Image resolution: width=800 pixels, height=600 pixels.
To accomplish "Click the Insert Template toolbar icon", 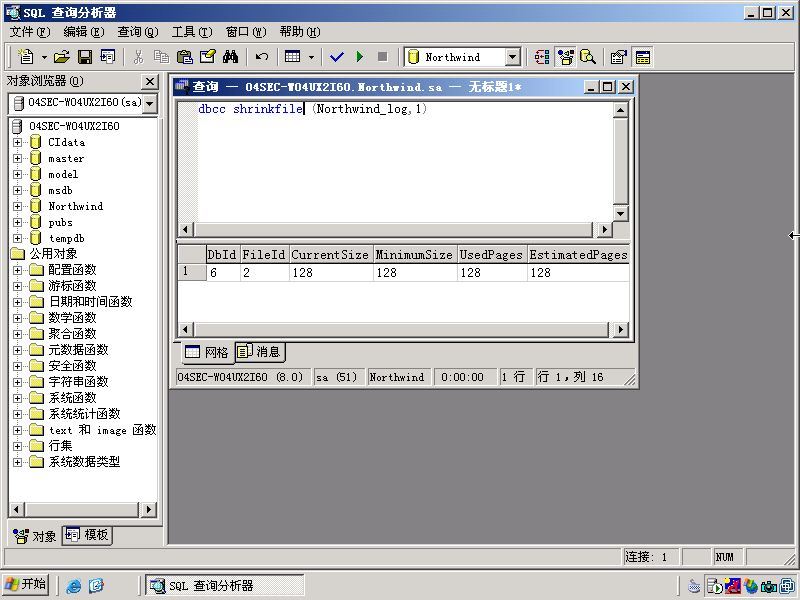I will 108,57.
